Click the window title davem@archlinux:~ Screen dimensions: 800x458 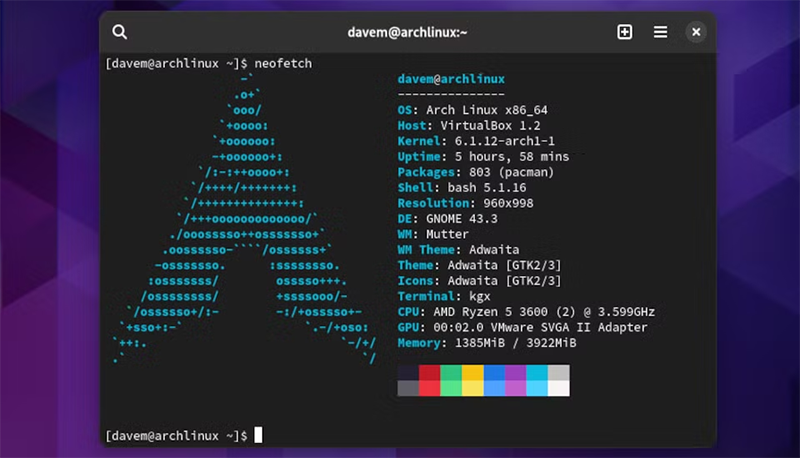407,33
